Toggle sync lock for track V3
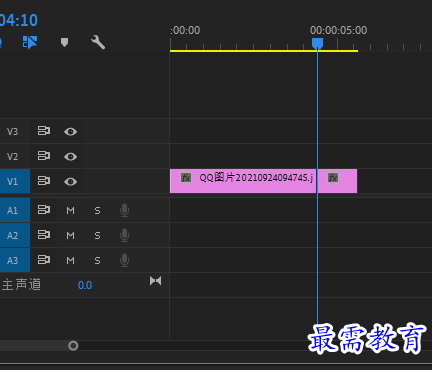This screenshot has width=432, height=370. (44, 131)
